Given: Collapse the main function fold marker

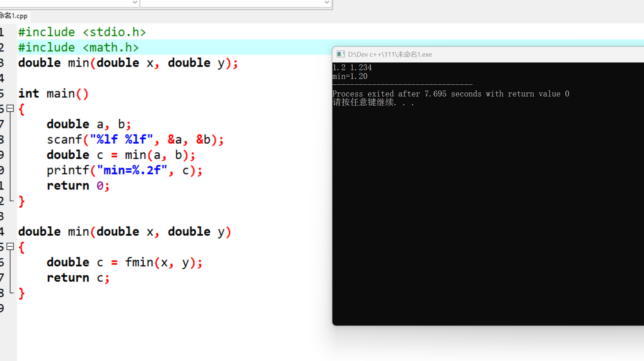Looking at the screenshot, I should 10,109.
